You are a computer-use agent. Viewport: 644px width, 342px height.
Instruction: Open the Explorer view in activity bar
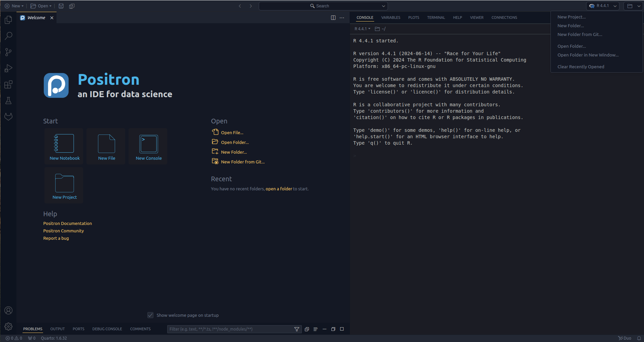click(8, 20)
